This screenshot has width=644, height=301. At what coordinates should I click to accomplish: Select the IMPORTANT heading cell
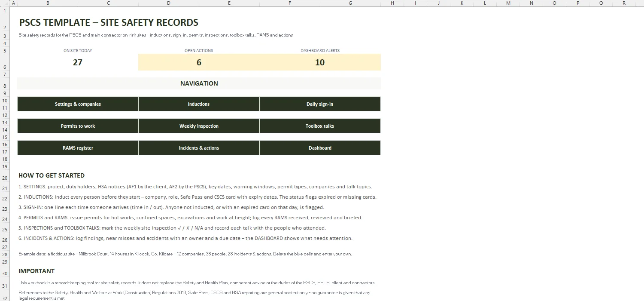click(x=36, y=271)
